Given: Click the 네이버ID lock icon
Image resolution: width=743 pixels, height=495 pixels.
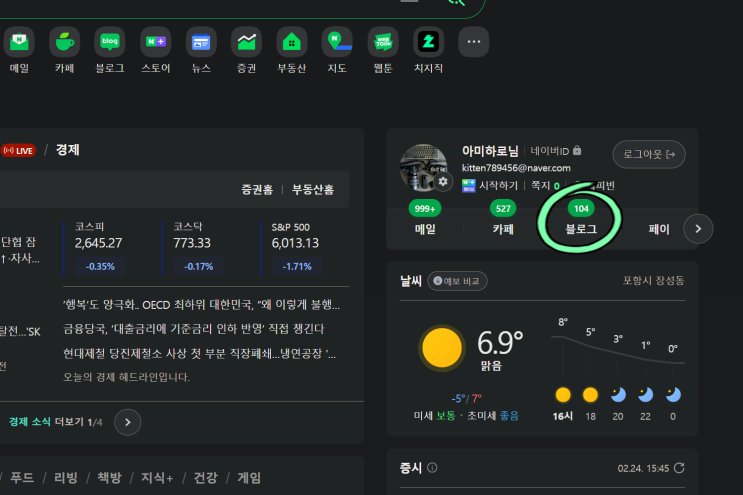Looking at the screenshot, I should click(577, 150).
